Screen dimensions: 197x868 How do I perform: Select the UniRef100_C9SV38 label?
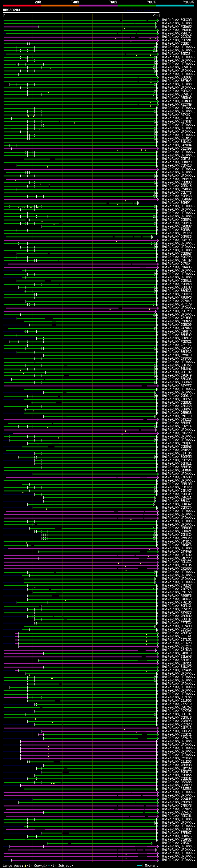(177, 358)
